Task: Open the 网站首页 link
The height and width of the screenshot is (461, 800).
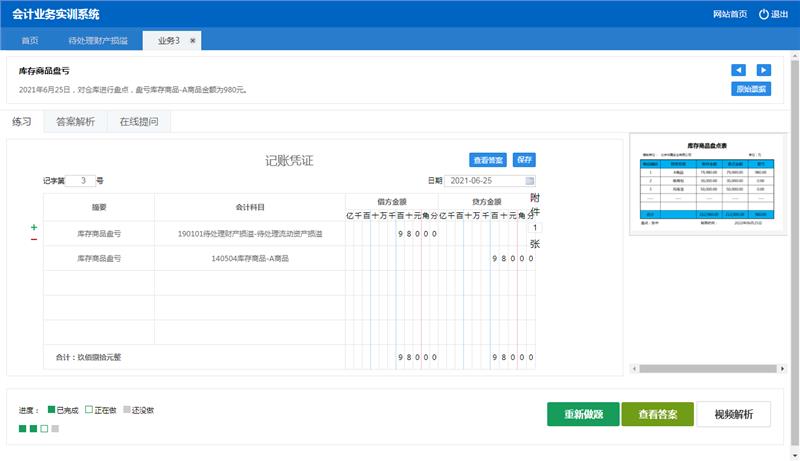Action: click(729, 14)
